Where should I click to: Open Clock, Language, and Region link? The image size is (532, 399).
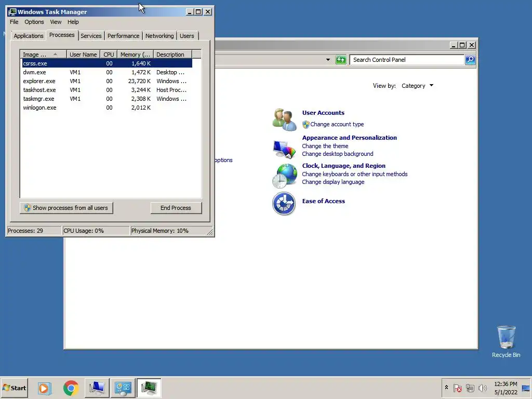point(344,166)
